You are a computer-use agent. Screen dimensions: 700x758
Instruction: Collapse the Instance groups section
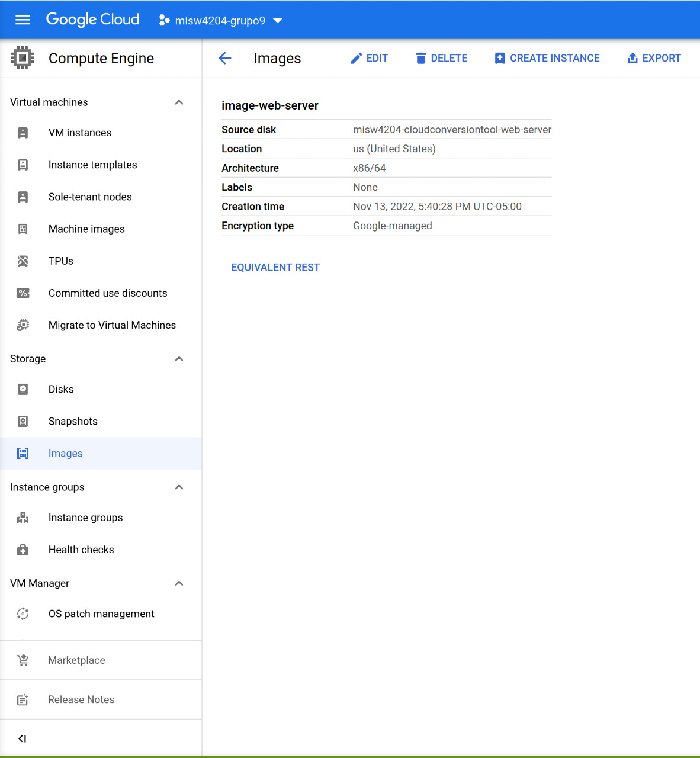179,487
